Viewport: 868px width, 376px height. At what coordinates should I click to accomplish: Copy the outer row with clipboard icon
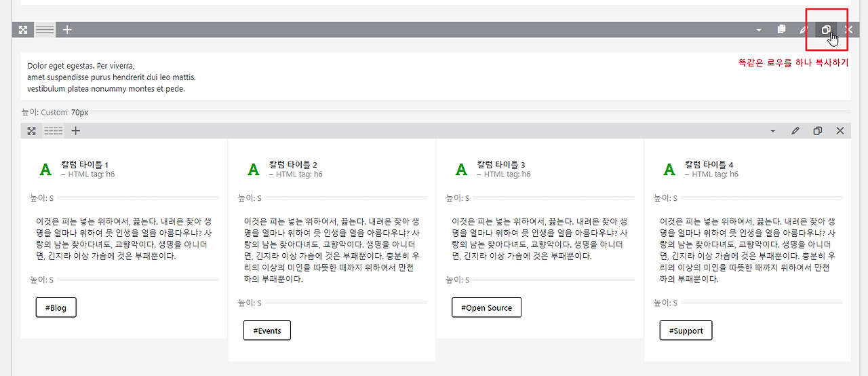[781, 30]
